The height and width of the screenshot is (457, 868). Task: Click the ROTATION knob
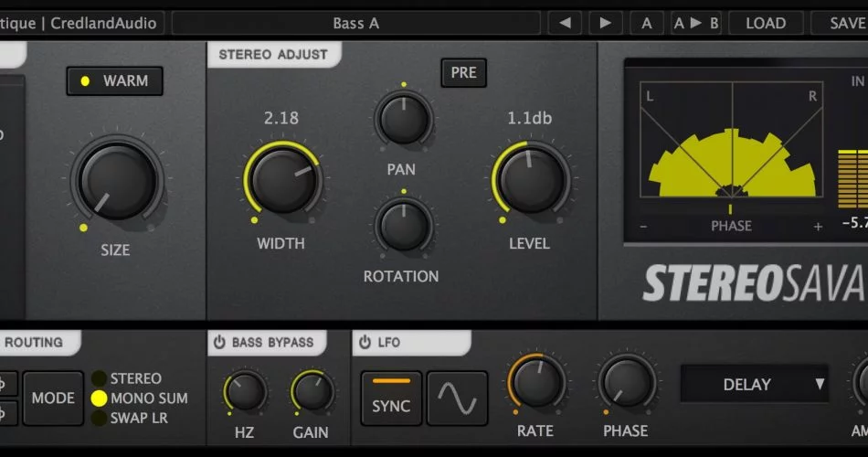[x=404, y=225]
